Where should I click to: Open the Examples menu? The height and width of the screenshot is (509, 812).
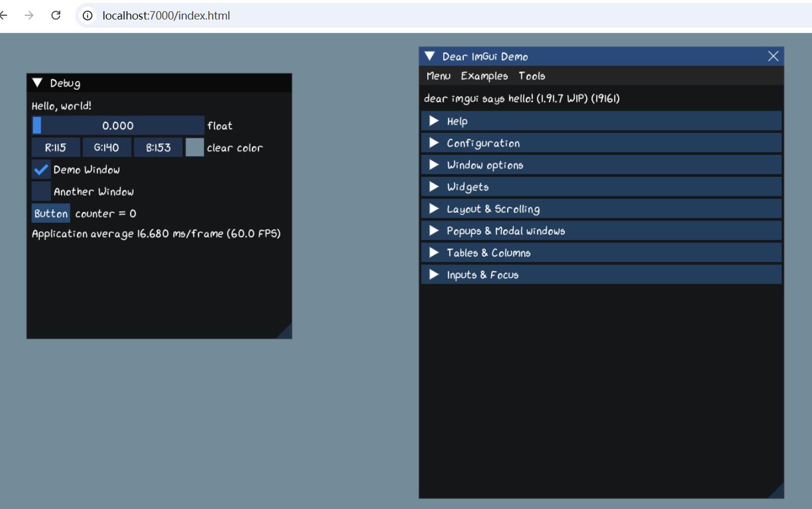click(x=485, y=76)
